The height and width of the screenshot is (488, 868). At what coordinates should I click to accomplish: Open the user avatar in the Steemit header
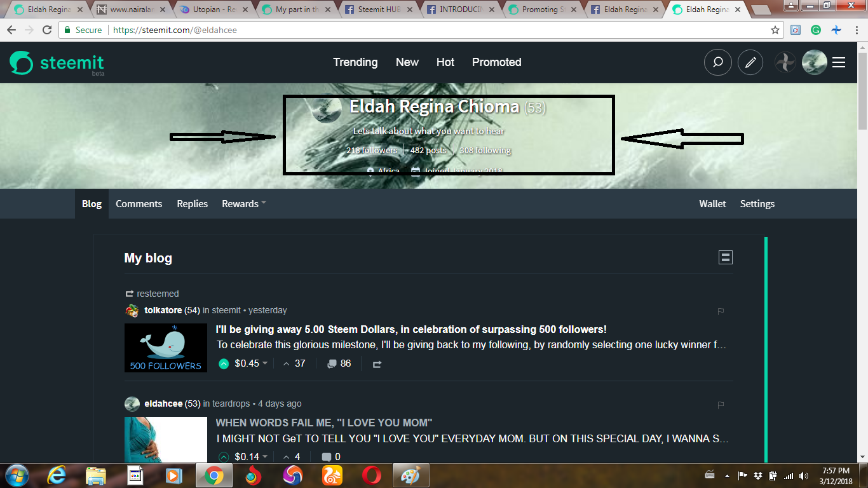pyautogui.click(x=815, y=62)
